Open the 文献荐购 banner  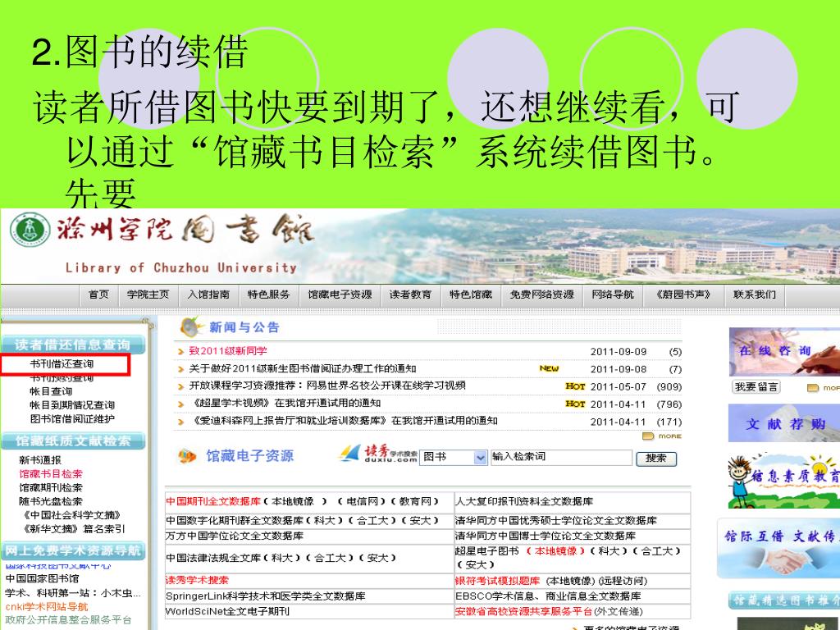click(x=784, y=423)
